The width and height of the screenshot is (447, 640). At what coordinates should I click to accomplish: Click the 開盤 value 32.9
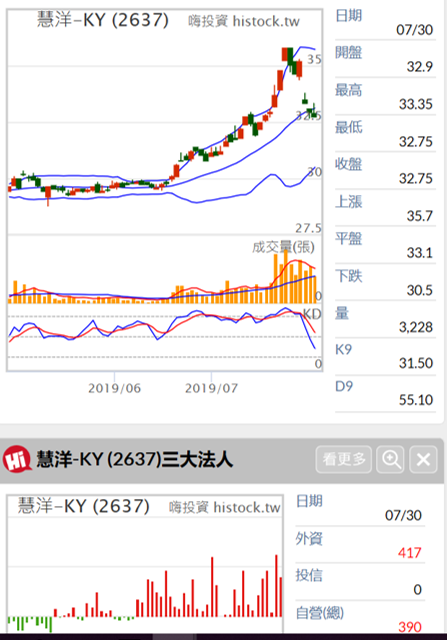pos(420,67)
